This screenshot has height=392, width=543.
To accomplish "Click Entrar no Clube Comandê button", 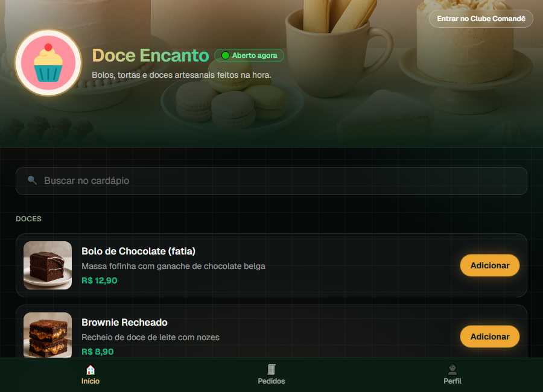I will pos(481,19).
